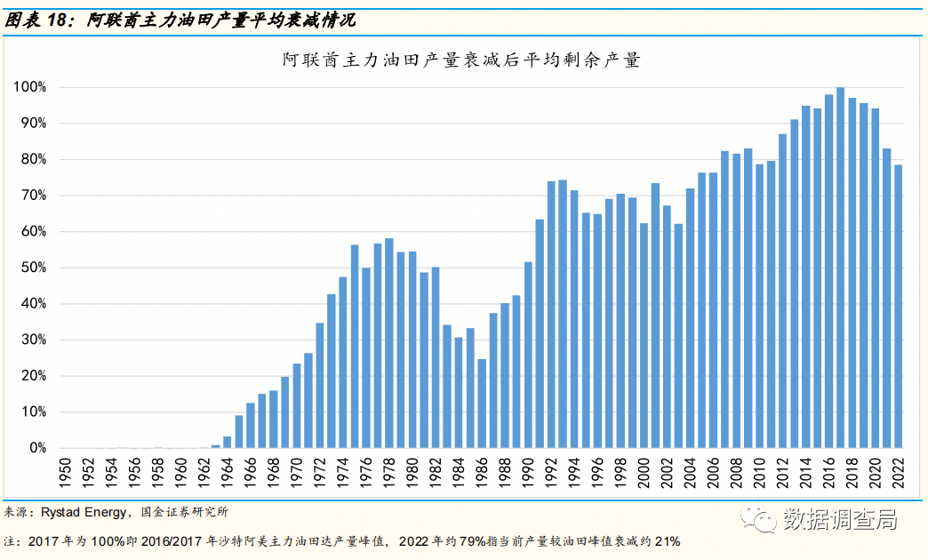Click the 100% label on the y-axis
The image size is (928, 560).
coord(30,87)
